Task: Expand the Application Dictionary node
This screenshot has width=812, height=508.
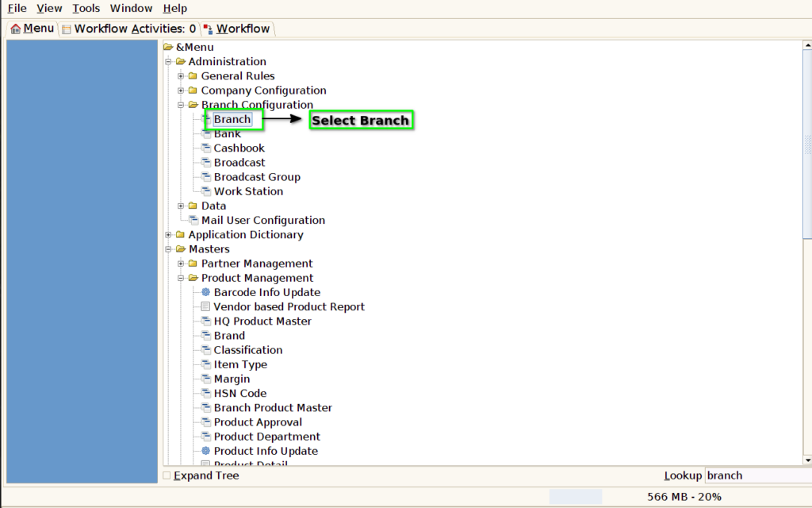Action: pyautogui.click(x=168, y=235)
